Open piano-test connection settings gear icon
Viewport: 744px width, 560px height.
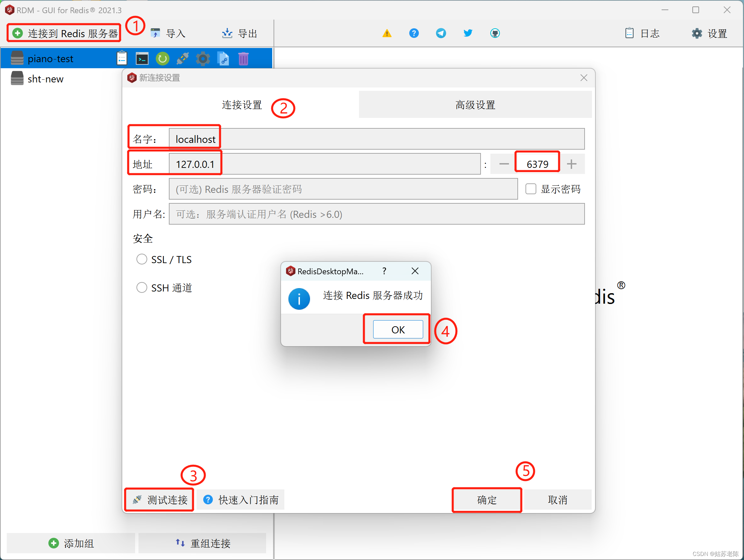[203, 58]
